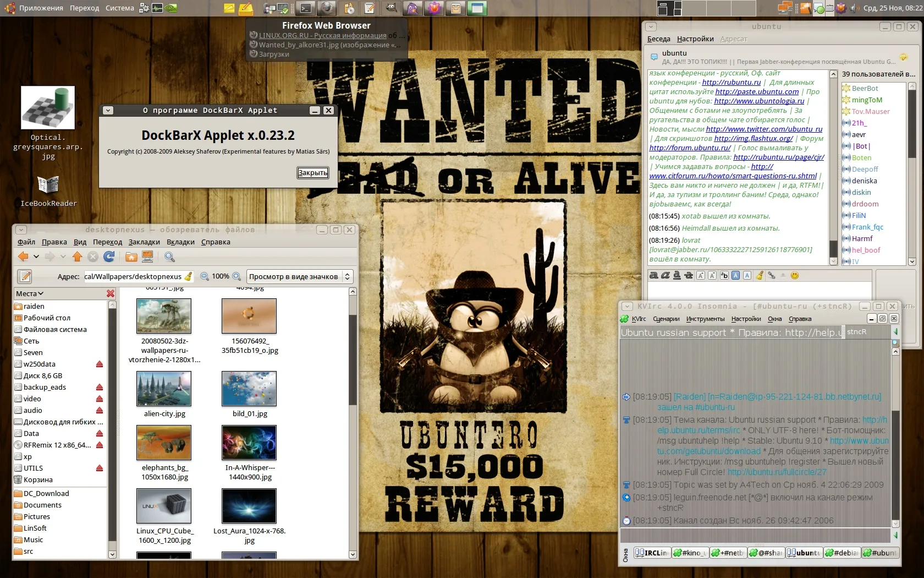Open the sticky notes panel applet

(x=229, y=8)
